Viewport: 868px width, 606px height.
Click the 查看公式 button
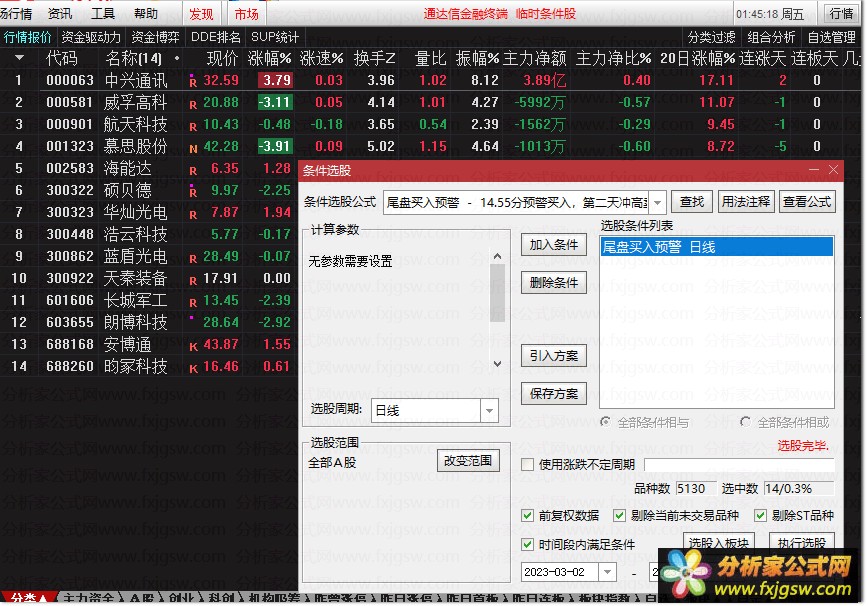807,202
